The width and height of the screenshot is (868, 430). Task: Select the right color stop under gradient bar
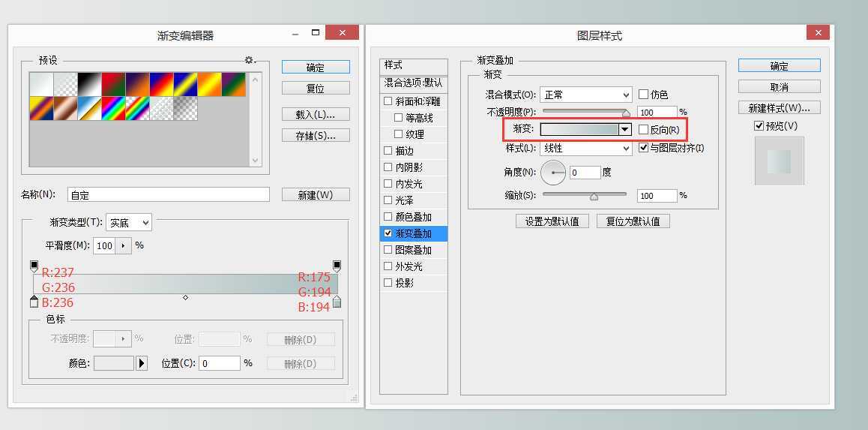point(337,302)
